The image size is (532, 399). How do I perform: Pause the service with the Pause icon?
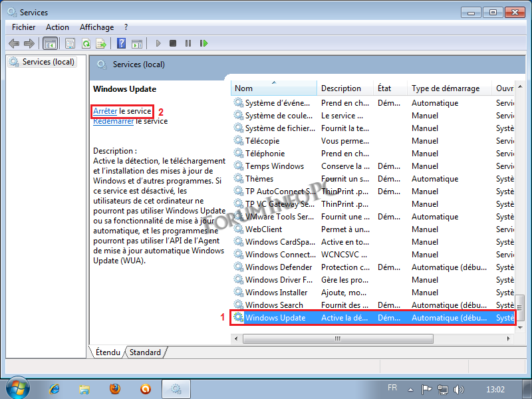[188, 43]
